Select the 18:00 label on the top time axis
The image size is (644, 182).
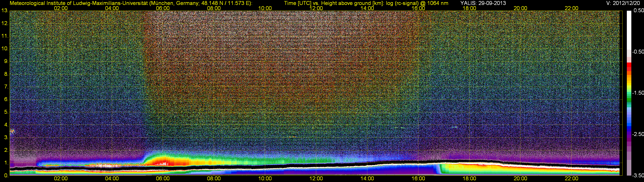click(x=469, y=8)
